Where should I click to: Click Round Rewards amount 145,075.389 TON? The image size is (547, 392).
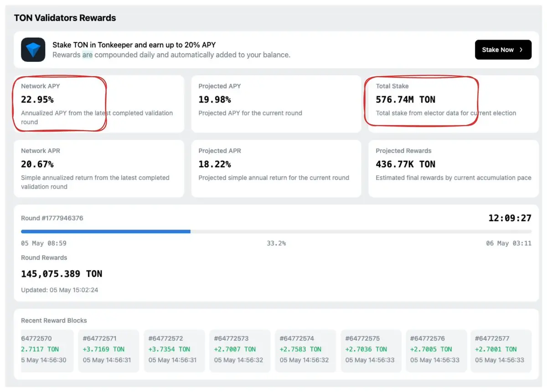pos(62,274)
